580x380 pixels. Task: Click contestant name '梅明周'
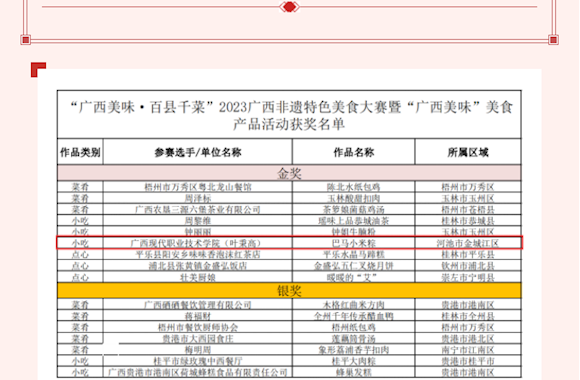pyautogui.click(x=198, y=350)
